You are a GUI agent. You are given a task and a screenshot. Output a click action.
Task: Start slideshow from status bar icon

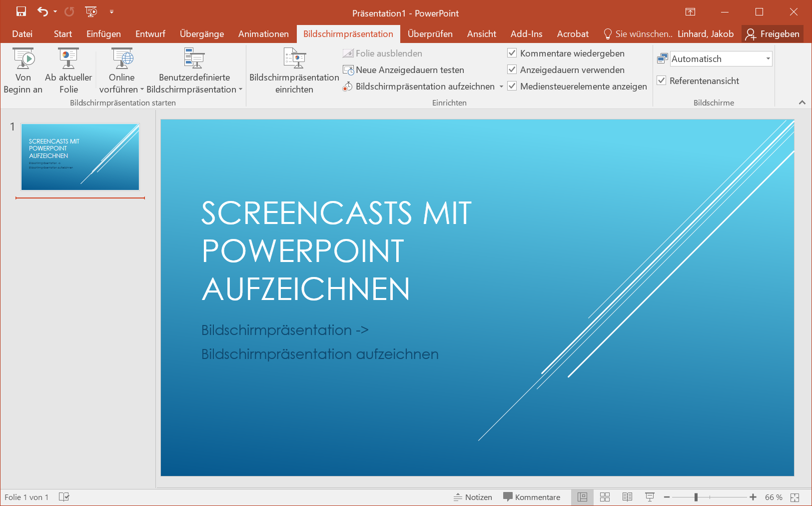650,497
